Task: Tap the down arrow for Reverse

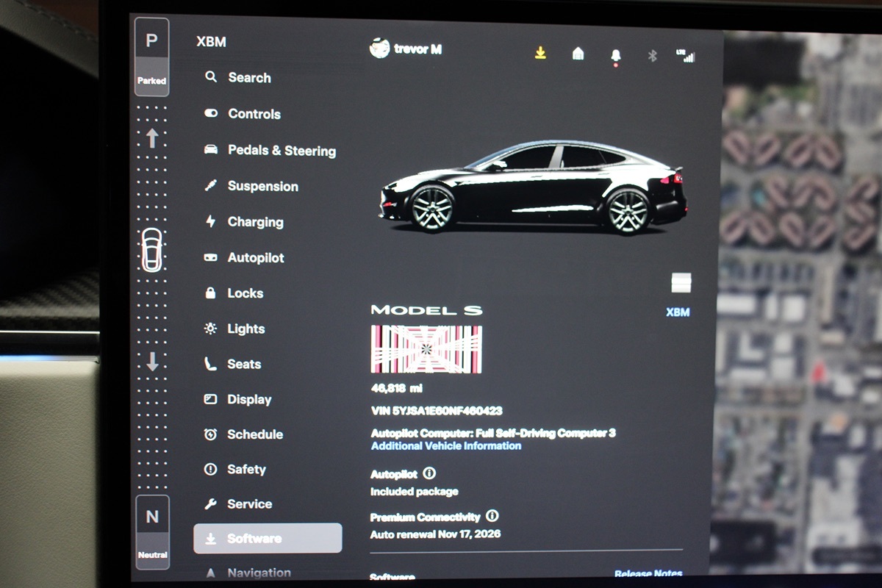Action: [152, 362]
